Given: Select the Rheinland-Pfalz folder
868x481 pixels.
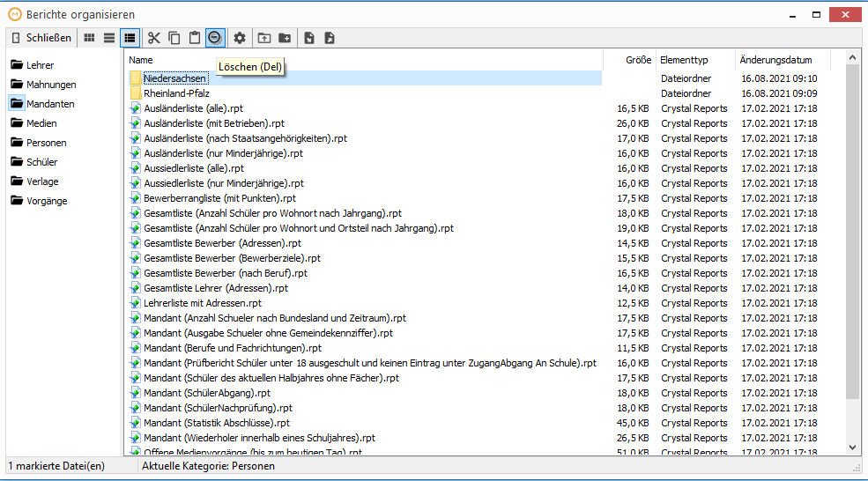Looking at the screenshot, I should tap(176, 93).
